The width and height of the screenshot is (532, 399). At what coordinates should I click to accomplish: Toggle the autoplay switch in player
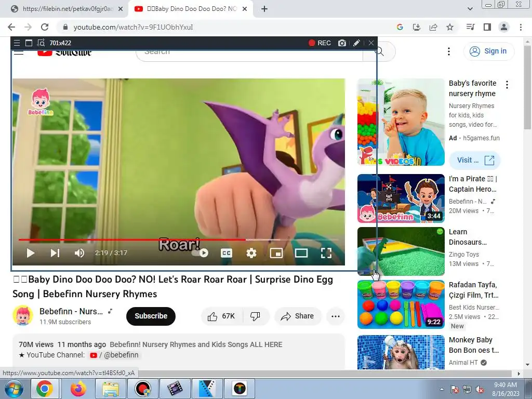(x=200, y=253)
